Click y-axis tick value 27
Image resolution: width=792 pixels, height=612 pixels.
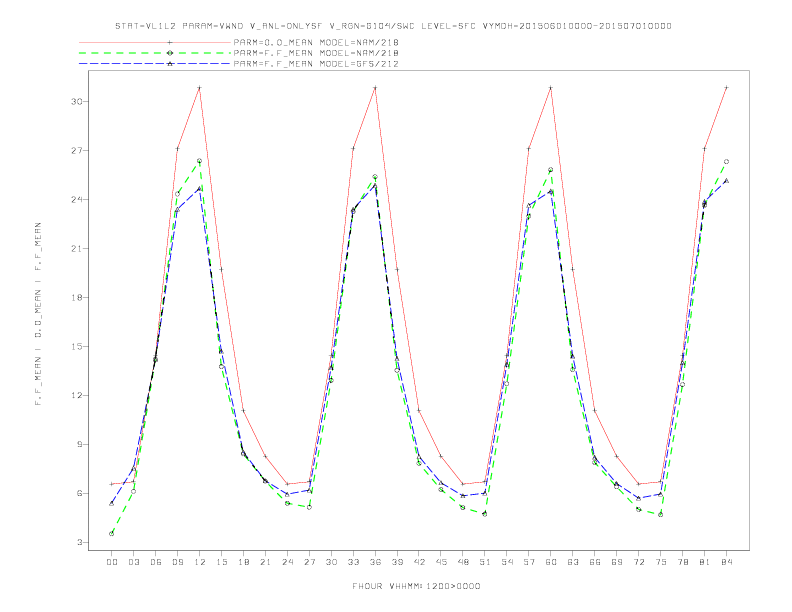pos(76,150)
